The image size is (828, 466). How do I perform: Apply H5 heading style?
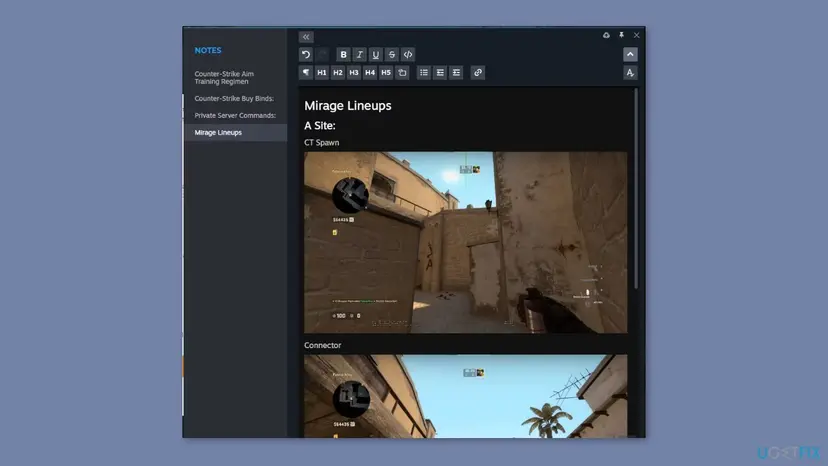pyautogui.click(x=386, y=72)
